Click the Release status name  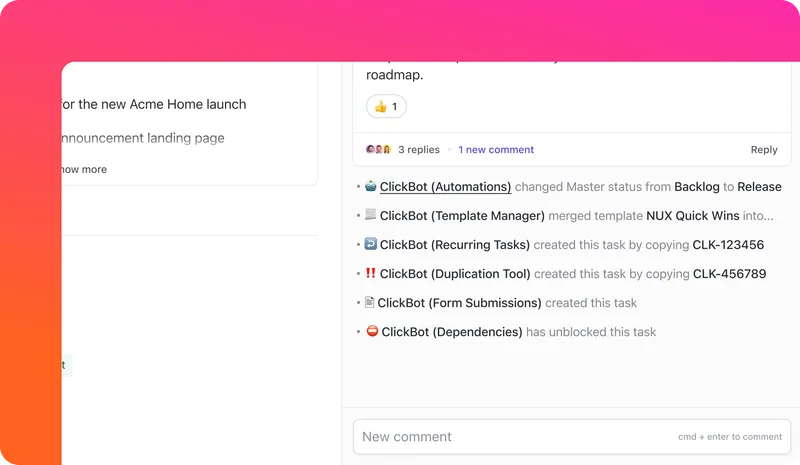tap(759, 187)
